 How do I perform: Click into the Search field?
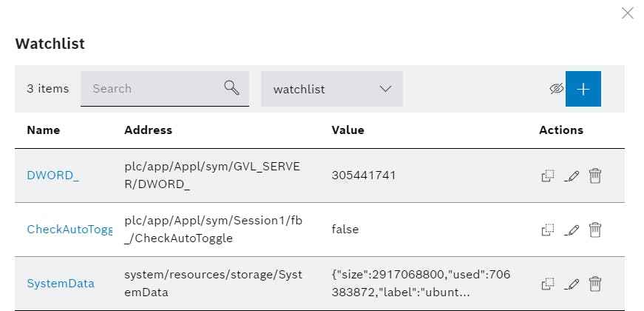pyautogui.click(x=165, y=89)
